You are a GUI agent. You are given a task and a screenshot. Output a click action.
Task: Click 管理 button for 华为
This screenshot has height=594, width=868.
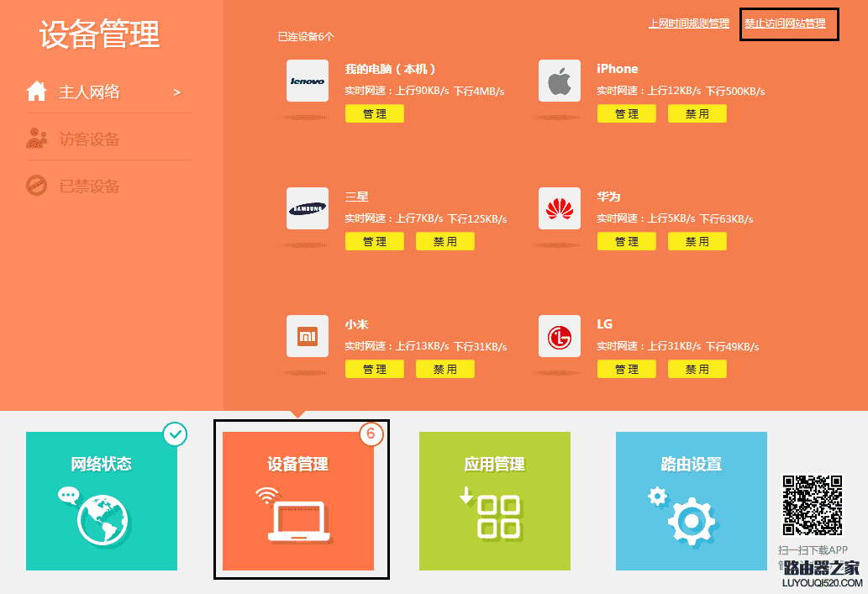click(x=626, y=241)
